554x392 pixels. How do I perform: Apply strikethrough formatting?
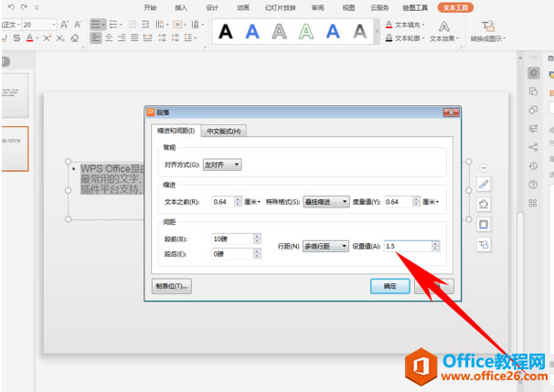coord(16,37)
